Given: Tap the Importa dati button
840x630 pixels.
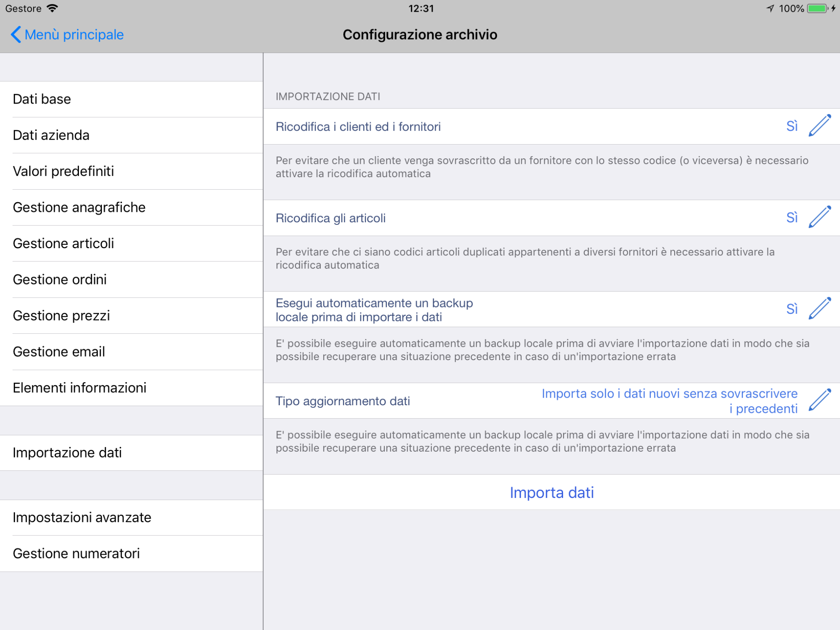Looking at the screenshot, I should pos(551,492).
